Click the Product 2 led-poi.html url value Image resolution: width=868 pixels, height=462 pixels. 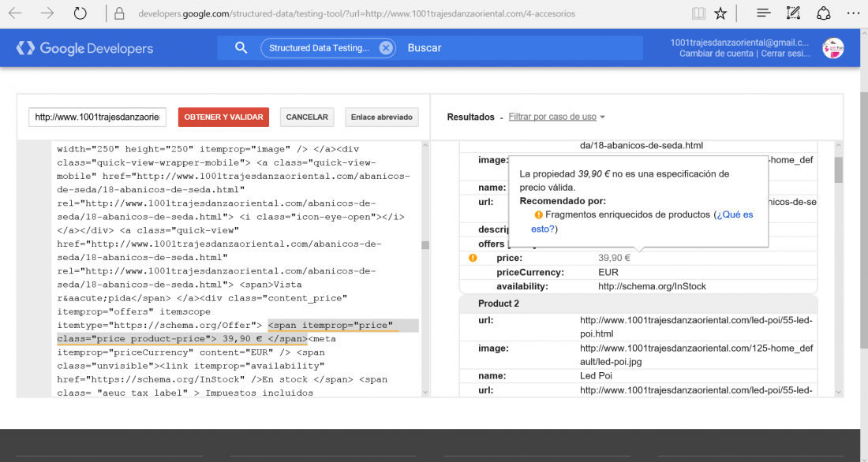pos(696,327)
